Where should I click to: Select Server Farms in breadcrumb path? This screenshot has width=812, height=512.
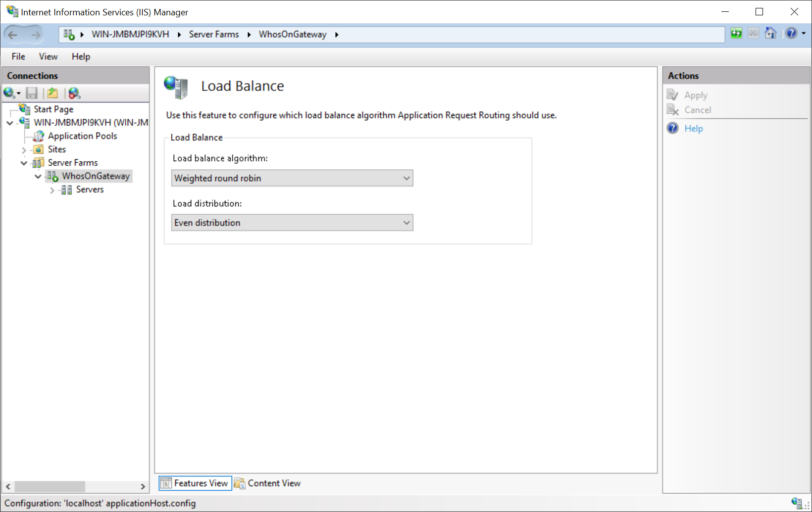[x=214, y=35]
